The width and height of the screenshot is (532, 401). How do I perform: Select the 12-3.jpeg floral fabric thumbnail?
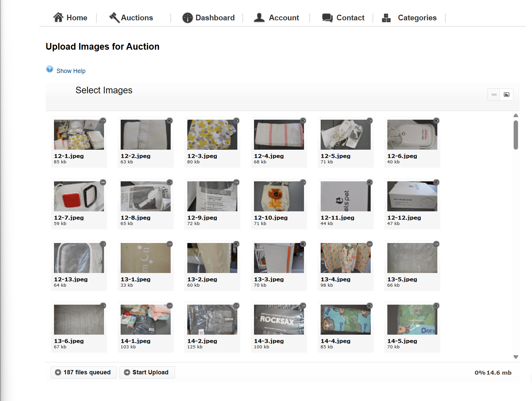[x=212, y=135]
